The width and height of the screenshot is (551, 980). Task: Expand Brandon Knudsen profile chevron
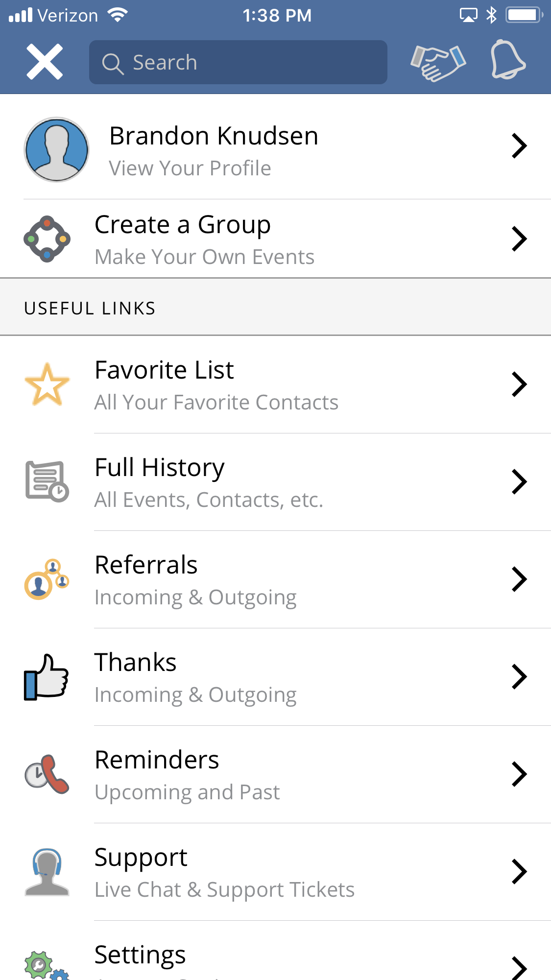click(519, 146)
